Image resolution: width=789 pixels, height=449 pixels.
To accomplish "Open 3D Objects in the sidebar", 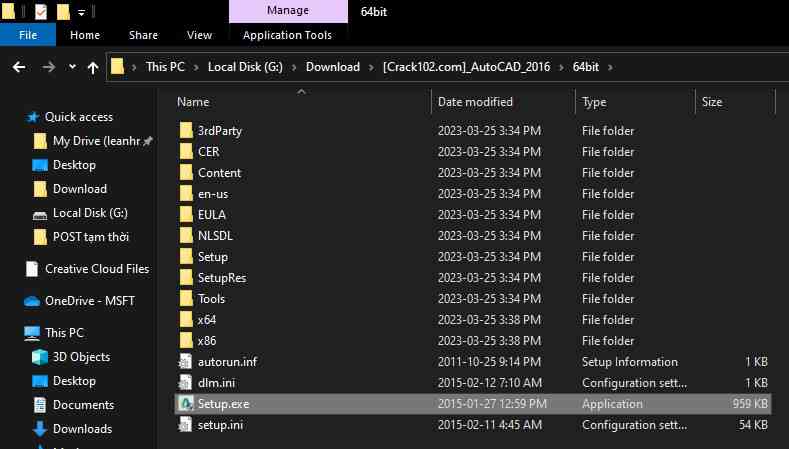I will (81, 357).
